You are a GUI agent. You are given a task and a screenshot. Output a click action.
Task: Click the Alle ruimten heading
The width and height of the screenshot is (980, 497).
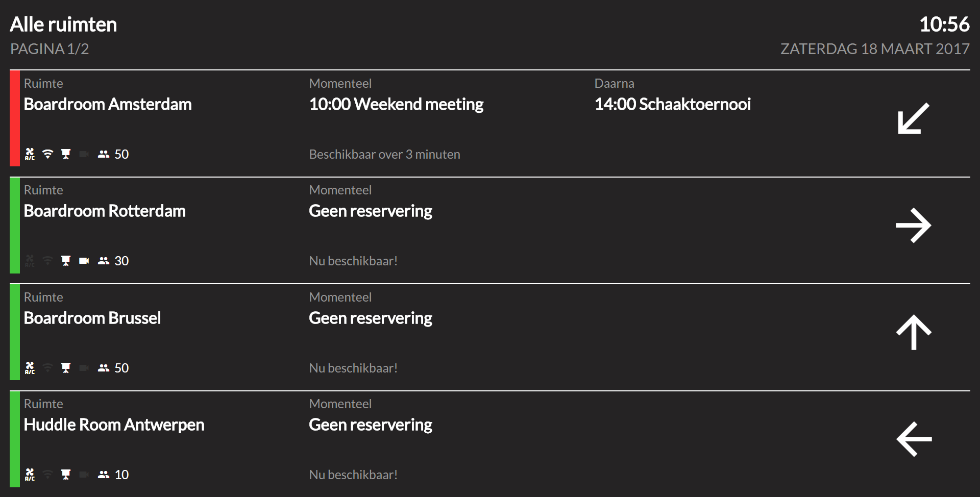[x=63, y=24]
